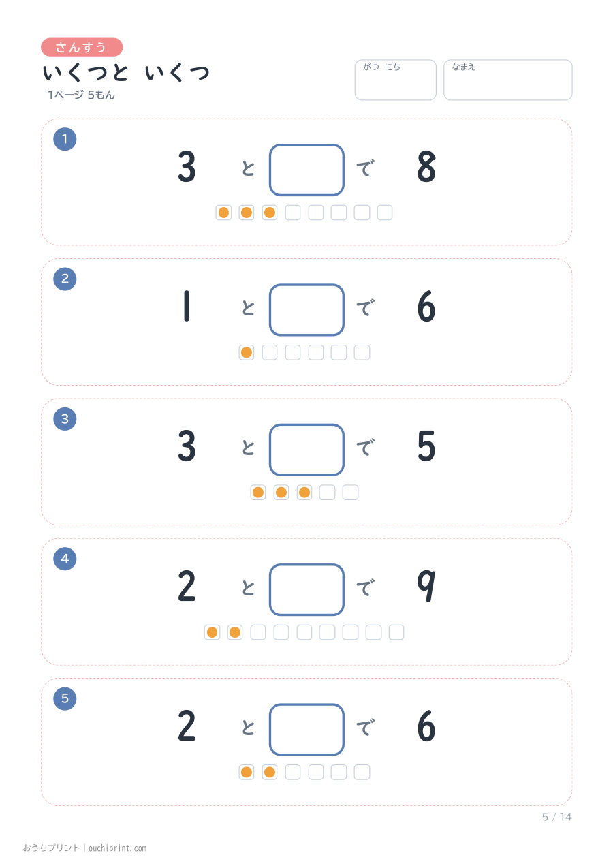
Task: Click the ouchiprint.com footer link
Action: coord(117,848)
